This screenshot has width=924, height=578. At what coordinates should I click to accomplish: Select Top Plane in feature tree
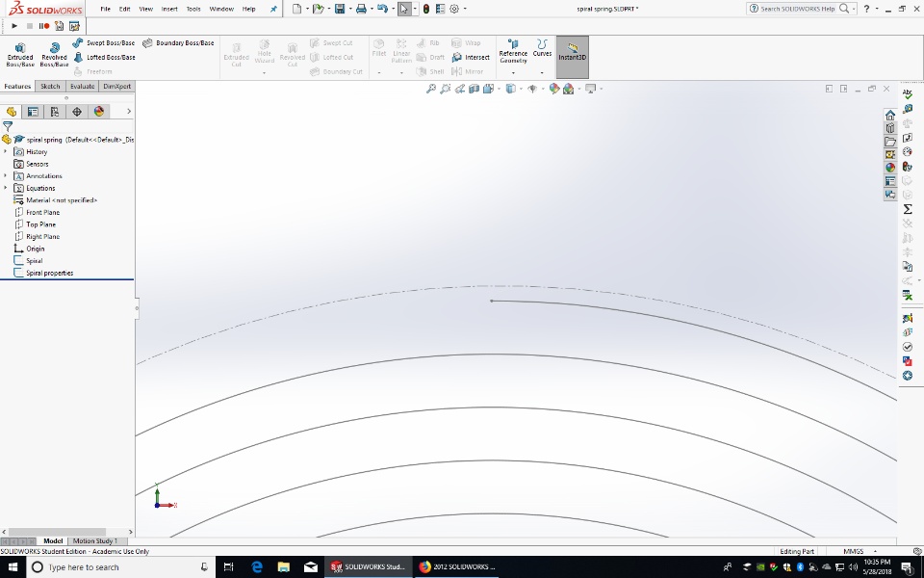click(x=40, y=224)
